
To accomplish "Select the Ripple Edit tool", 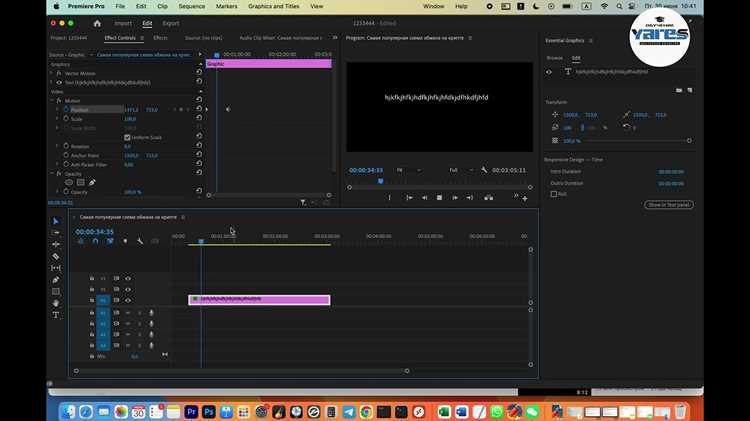I will click(55, 244).
